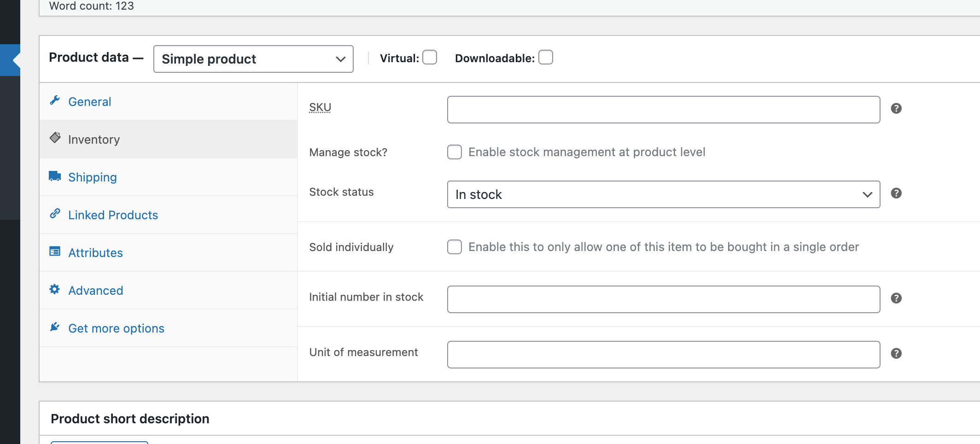Image resolution: width=980 pixels, height=444 pixels.
Task: Tick the Downloadable checkbox
Action: click(546, 58)
